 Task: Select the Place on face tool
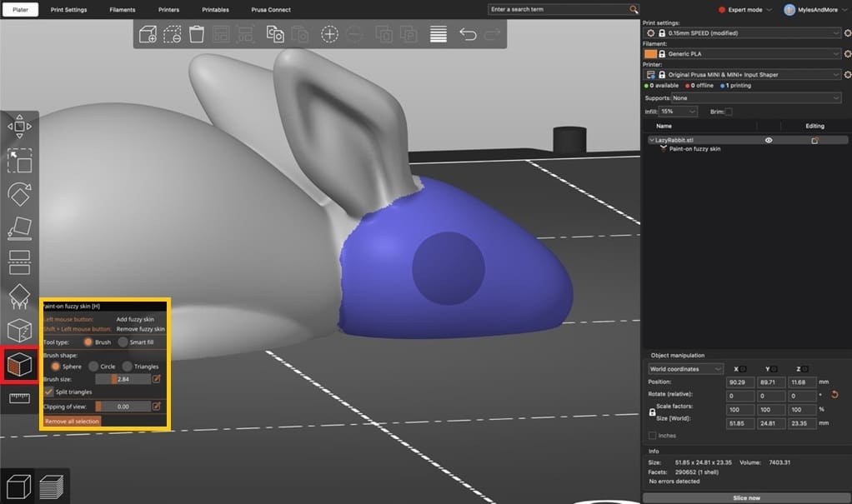(19, 228)
